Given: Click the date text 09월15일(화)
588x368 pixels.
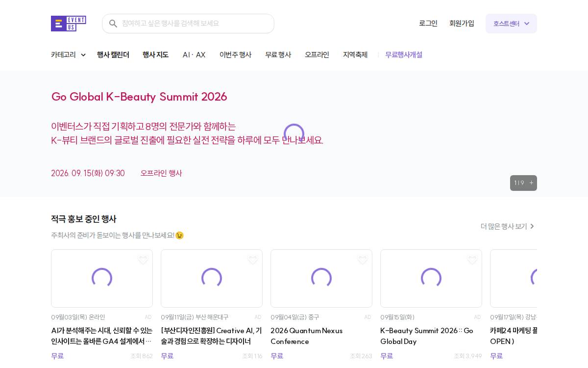Looking at the screenshot, I should [x=397, y=317].
